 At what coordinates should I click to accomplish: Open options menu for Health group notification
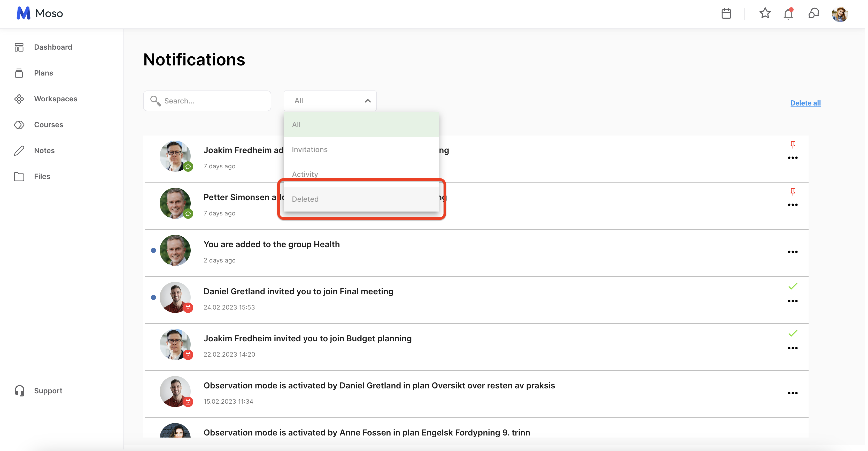pos(793,252)
